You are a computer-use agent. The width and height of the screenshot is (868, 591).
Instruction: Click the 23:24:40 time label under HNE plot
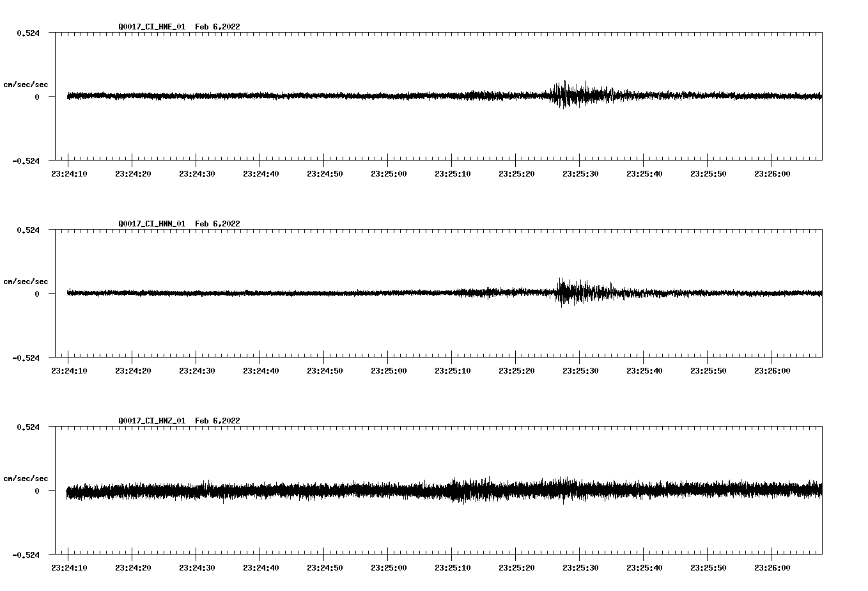click(x=261, y=174)
